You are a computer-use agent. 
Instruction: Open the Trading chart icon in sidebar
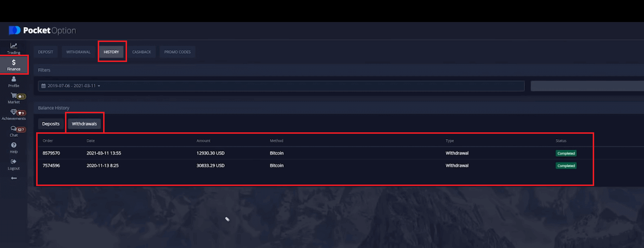[x=14, y=46]
